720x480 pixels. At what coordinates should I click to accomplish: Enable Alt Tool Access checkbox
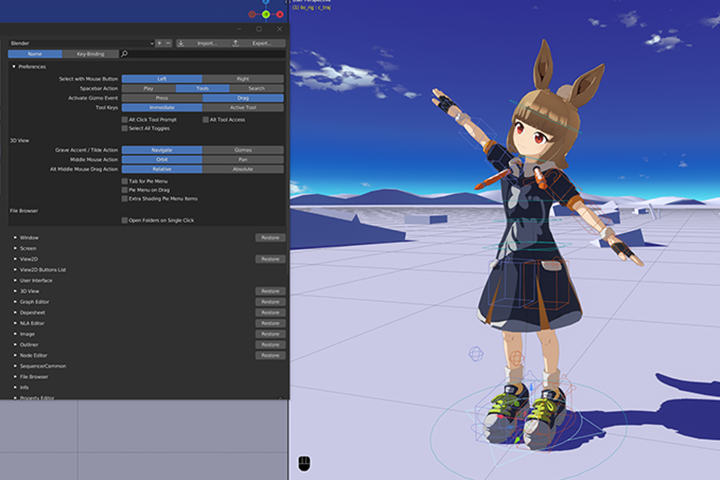pyautogui.click(x=206, y=119)
